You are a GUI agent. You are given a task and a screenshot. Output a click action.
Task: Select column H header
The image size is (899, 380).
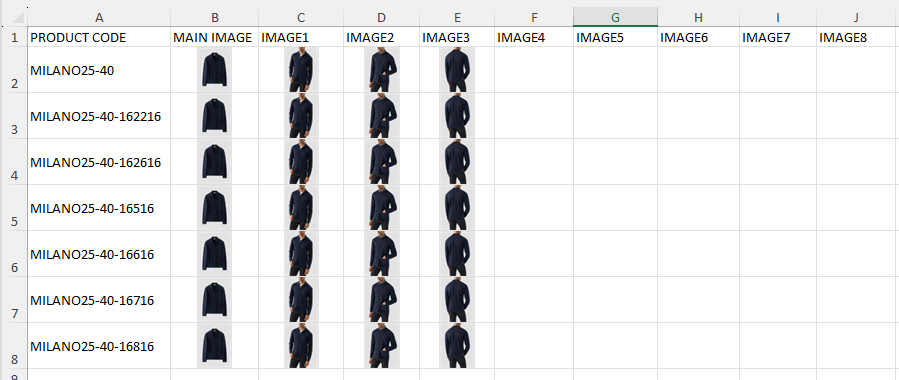pos(698,18)
